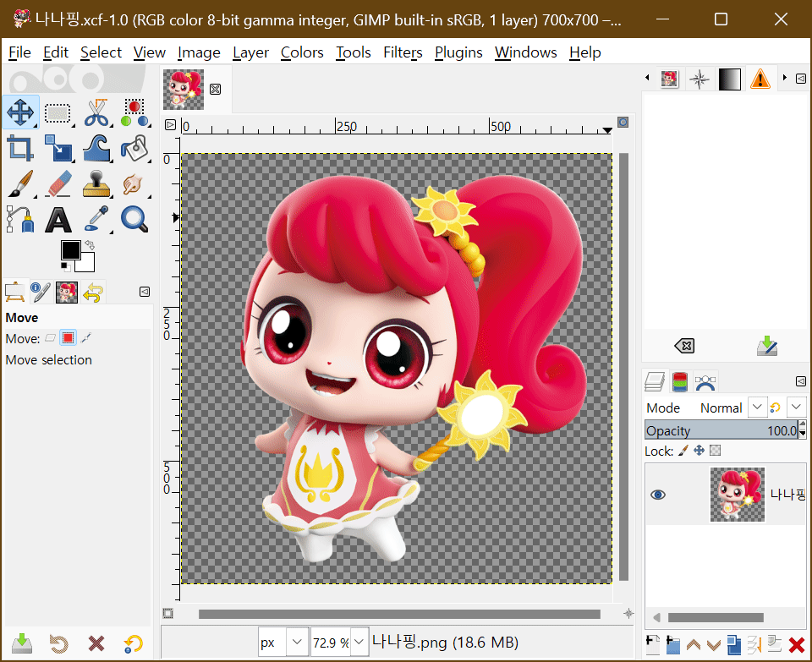Viewport: 812px width, 662px height.
Task: Select the Rectangle Select tool
Action: (x=58, y=112)
